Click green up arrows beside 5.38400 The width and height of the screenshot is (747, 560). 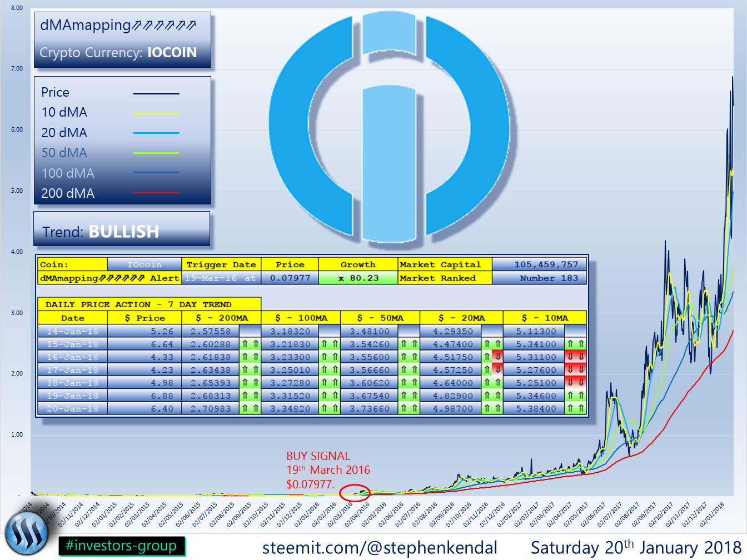click(x=575, y=408)
